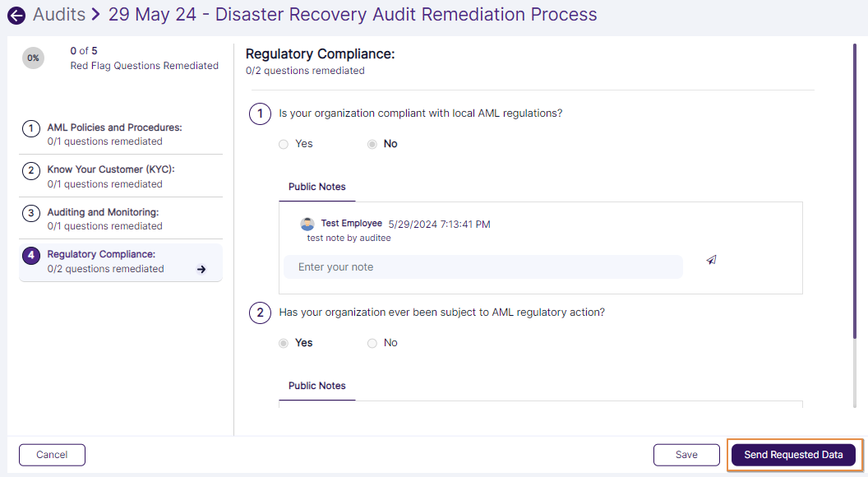This screenshot has height=477, width=868.
Task: Switch to Public Notes tab under question 1
Action: coord(316,187)
